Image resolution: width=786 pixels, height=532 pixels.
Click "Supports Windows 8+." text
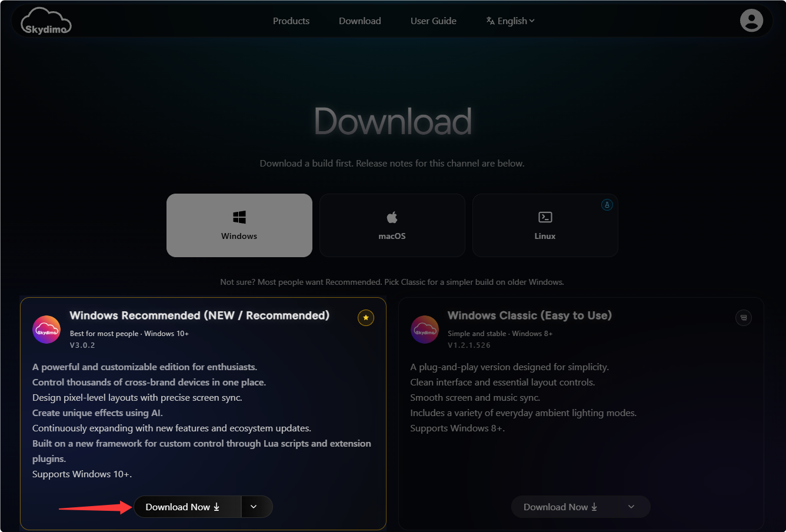[x=458, y=428]
